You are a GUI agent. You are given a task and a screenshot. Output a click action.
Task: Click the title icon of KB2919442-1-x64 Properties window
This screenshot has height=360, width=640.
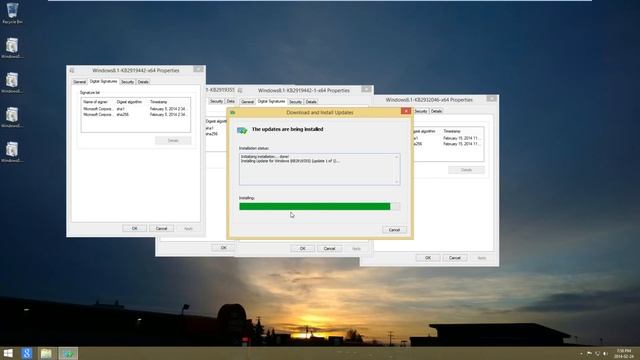tap(240, 90)
